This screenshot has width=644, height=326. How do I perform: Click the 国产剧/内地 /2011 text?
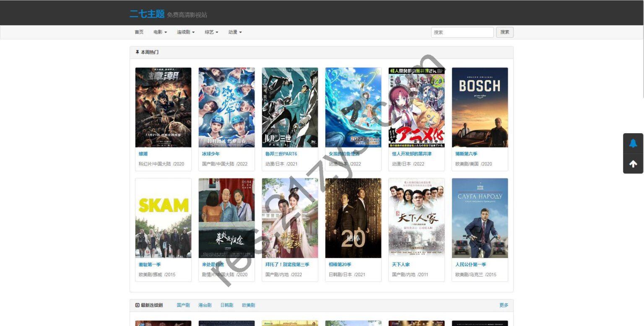coord(410,274)
